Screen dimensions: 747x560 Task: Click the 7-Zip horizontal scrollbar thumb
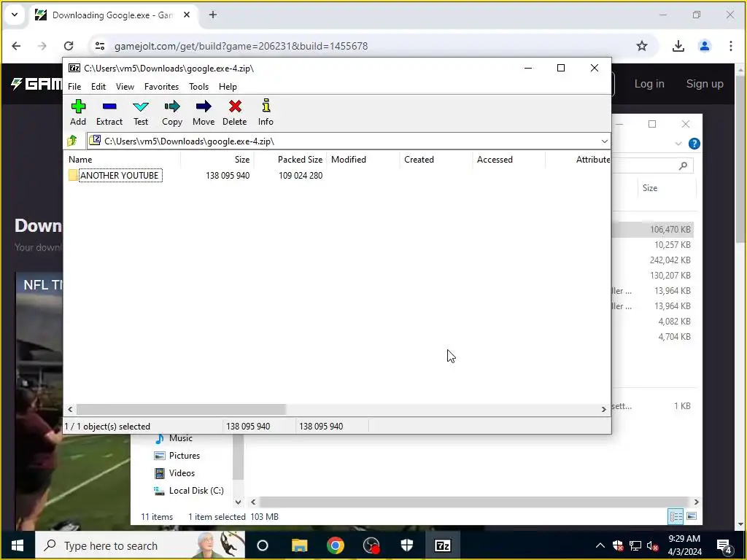point(181,409)
